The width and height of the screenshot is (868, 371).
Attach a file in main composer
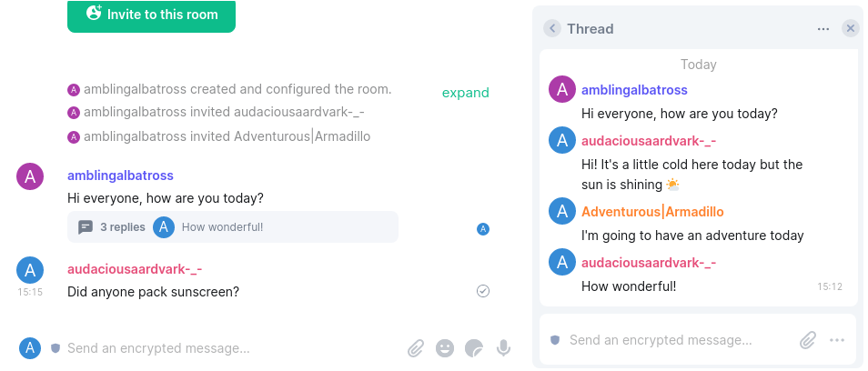(x=416, y=347)
